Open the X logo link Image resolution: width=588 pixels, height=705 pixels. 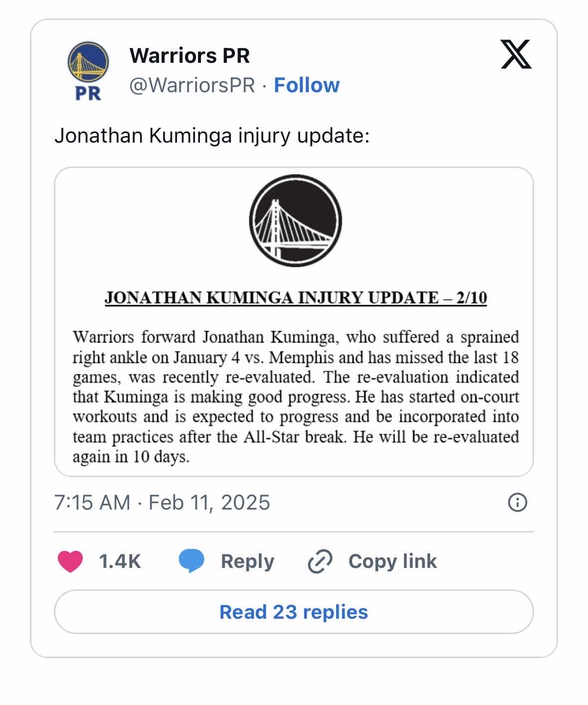point(516,54)
